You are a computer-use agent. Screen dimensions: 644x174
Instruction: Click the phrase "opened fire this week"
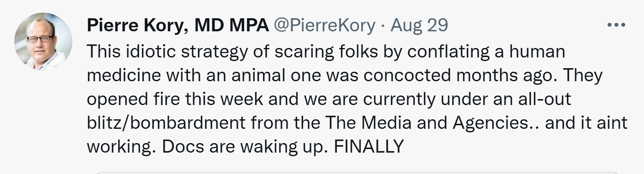175,99
